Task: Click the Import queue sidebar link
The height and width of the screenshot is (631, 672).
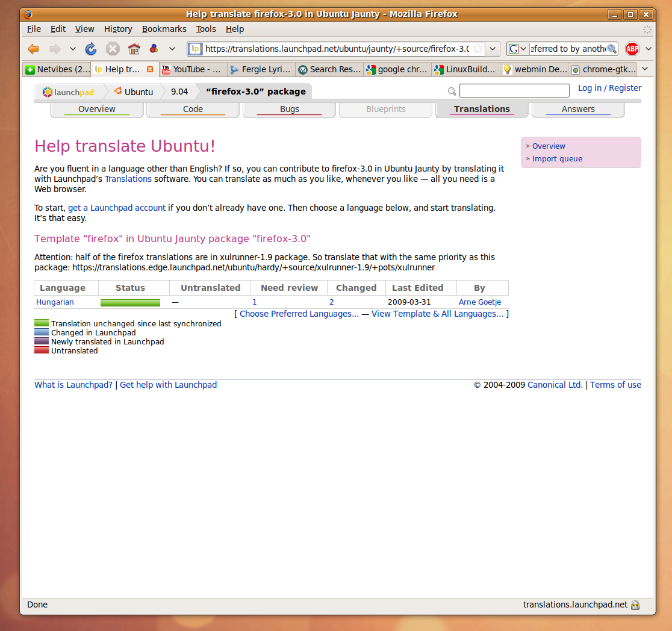Action: click(557, 158)
